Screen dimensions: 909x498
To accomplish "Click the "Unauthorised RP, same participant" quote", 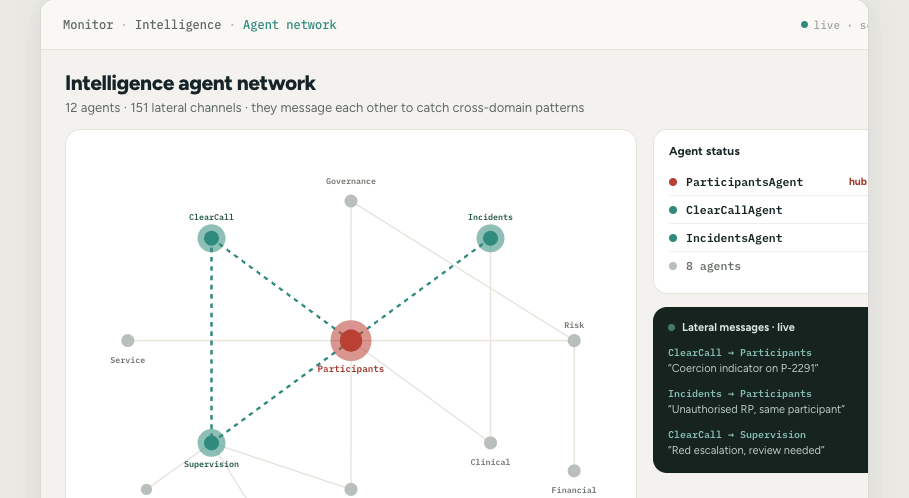I will pos(756,409).
